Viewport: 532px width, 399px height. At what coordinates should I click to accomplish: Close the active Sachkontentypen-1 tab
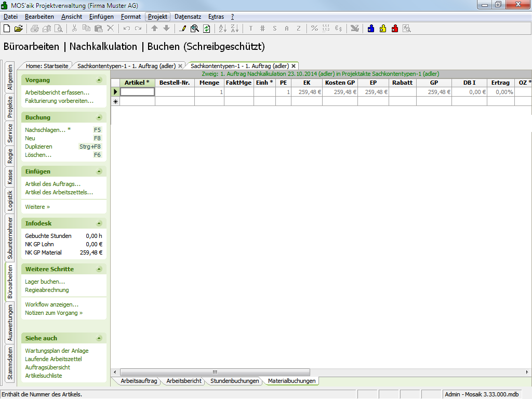[x=294, y=66]
